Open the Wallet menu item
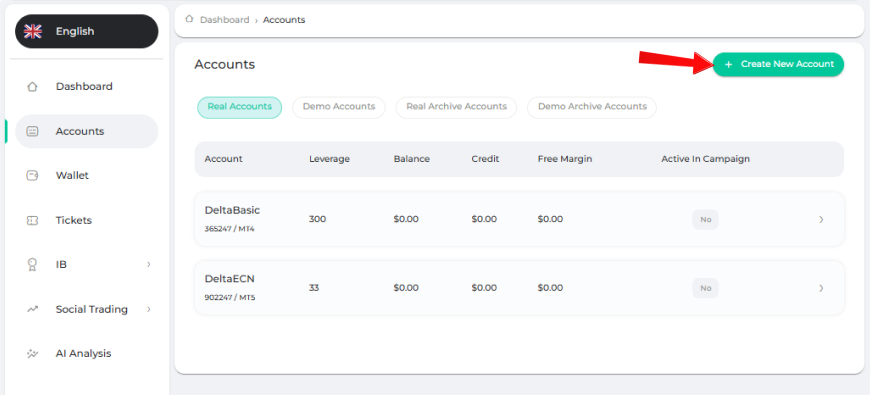Viewport: 870px width, 395px height. click(87, 176)
